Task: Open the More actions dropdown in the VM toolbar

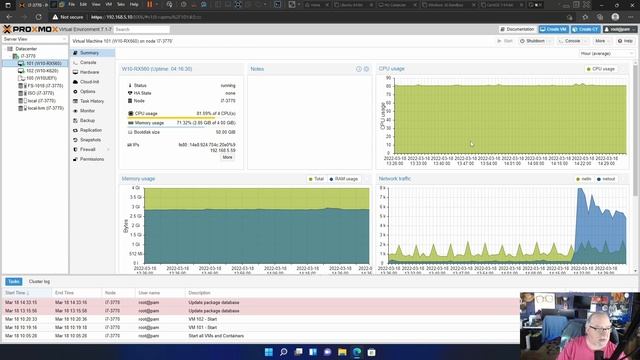Action: [602, 41]
